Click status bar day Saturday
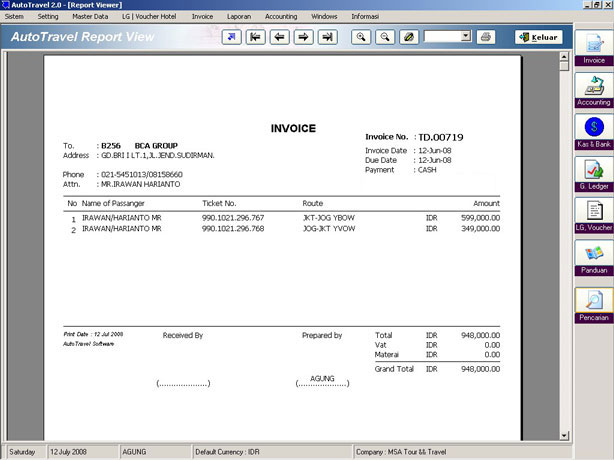This screenshot has width=614, height=460. tap(22, 452)
